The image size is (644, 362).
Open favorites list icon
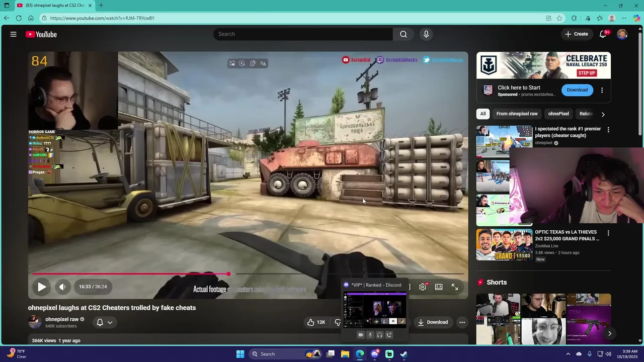[x=600, y=18]
